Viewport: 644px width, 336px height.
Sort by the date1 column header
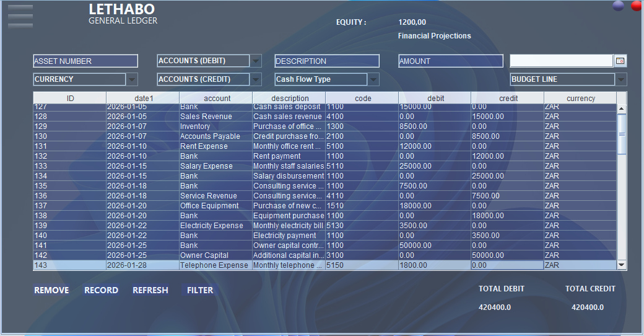[x=143, y=98]
